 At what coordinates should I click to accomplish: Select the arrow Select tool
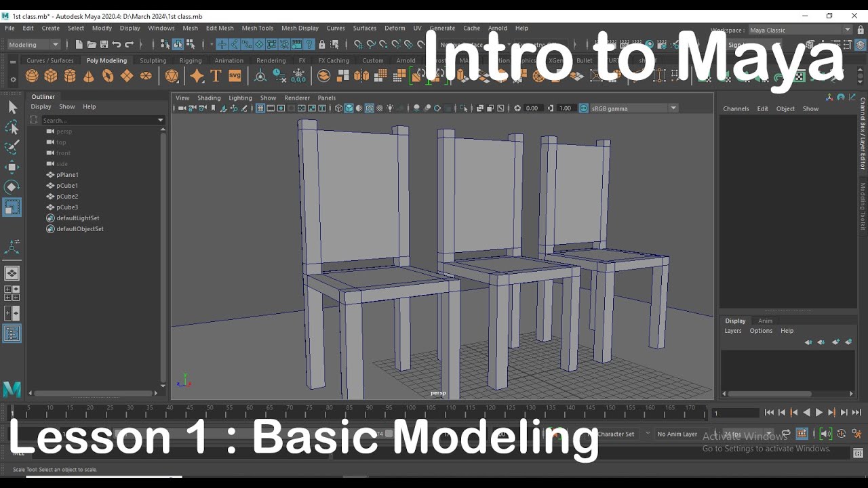point(12,107)
